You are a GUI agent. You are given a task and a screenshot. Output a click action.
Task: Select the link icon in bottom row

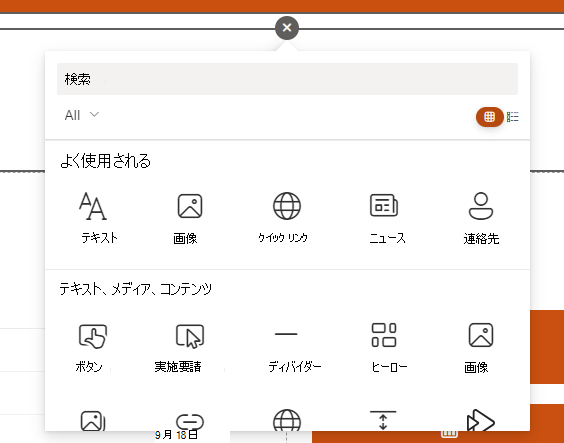190,421
